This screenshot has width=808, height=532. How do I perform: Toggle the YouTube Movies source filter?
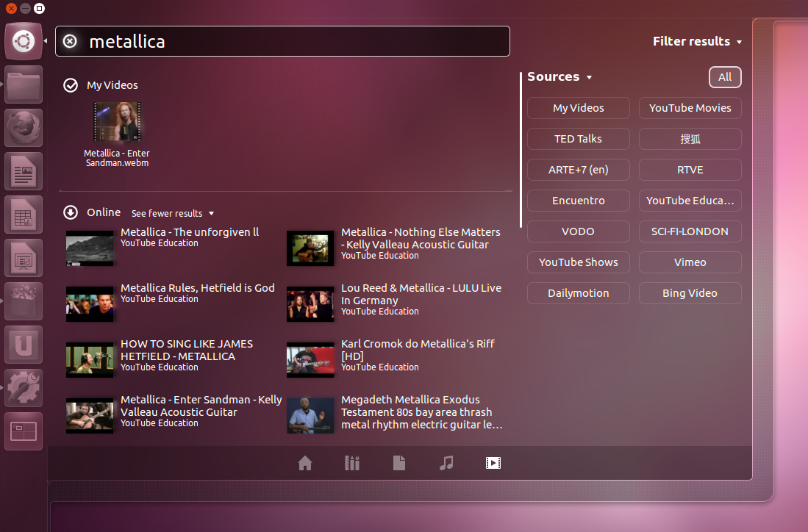tap(690, 108)
